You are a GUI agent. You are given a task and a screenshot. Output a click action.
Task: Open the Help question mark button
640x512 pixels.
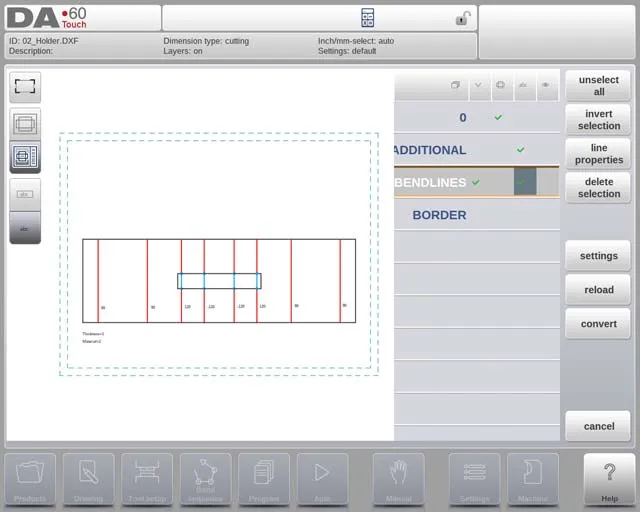(609, 478)
